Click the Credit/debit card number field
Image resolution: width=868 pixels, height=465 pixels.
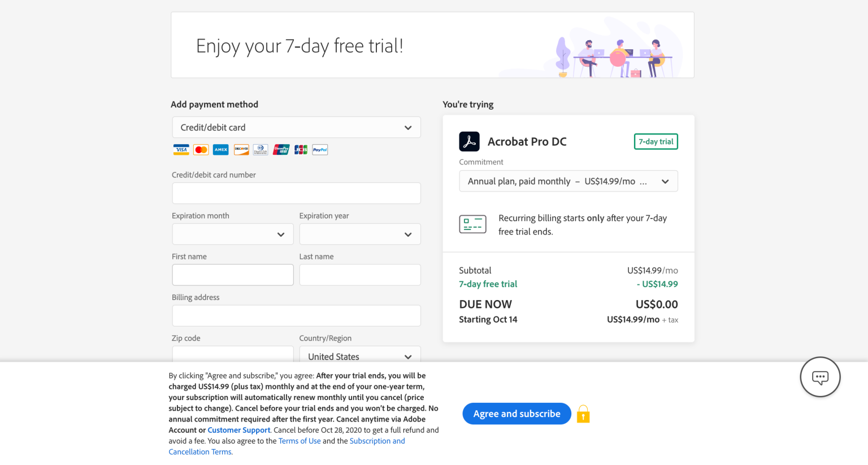296,193
